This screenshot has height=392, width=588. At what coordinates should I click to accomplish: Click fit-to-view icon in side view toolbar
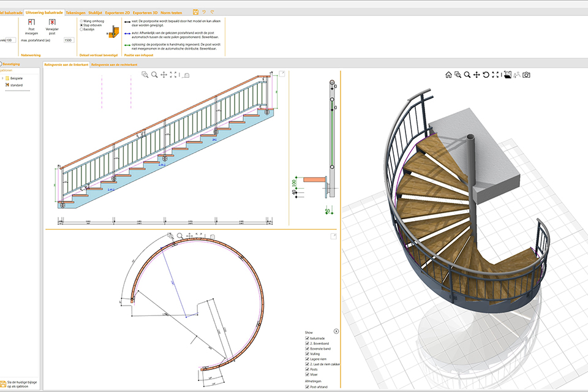(173, 75)
